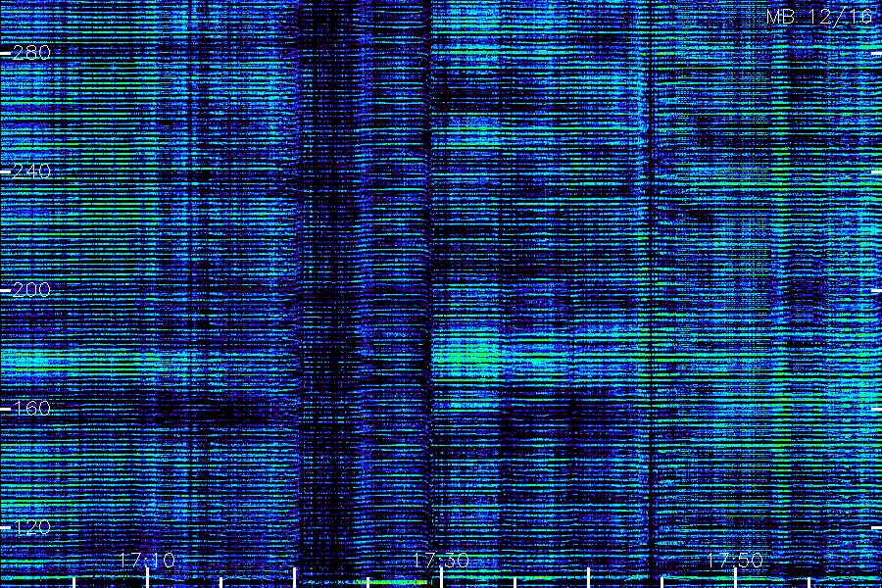
Task: Click the 17:50 time axis label
Action: (735, 560)
